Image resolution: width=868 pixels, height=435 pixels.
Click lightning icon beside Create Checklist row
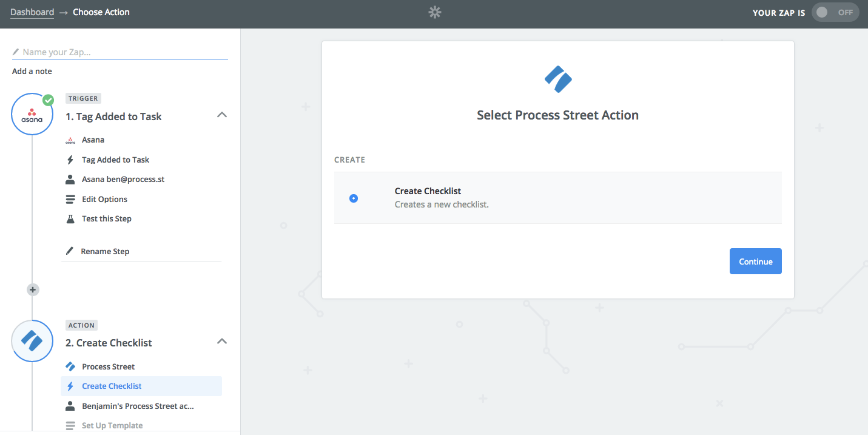pos(70,386)
